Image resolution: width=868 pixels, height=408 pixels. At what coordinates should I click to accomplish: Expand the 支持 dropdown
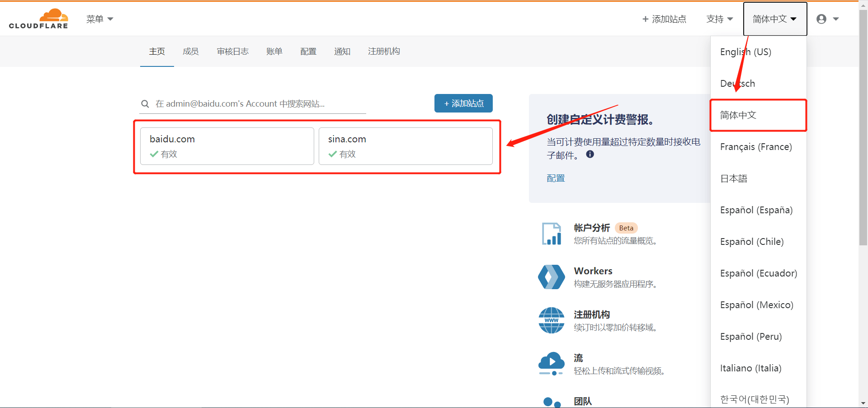719,19
